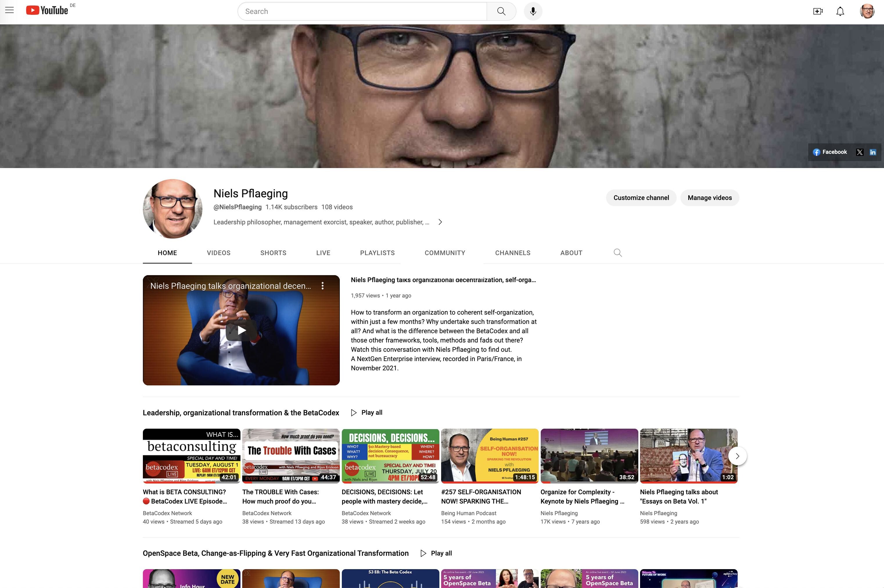The height and width of the screenshot is (588, 884).
Task: Open S3 E8: The Beta Codex thumbnail
Action: point(390,579)
